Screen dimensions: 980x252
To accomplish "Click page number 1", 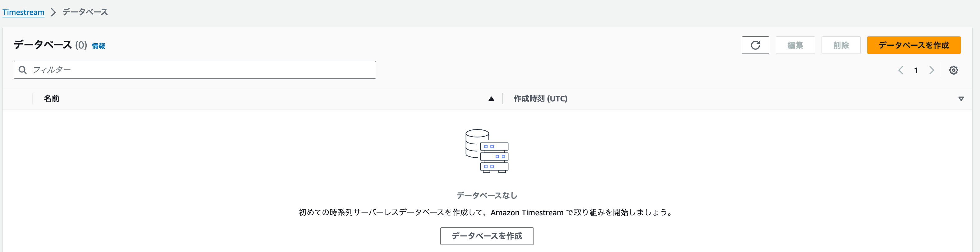I will 916,70.
